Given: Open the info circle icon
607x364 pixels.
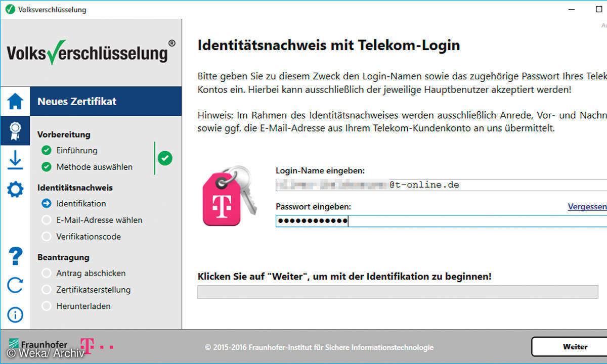Looking at the screenshot, I should click(x=15, y=315).
